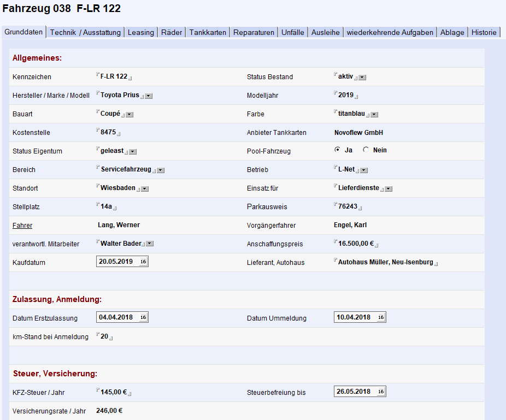The height and width of the screenshot is (420, 506).
Task: Go to the Historie tab
Action: [484, 32]
